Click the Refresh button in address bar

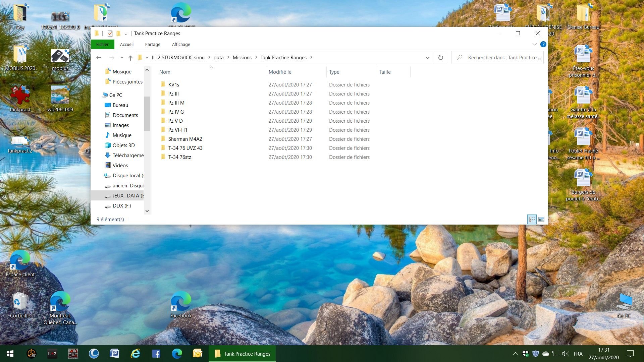tap(440, 58)
